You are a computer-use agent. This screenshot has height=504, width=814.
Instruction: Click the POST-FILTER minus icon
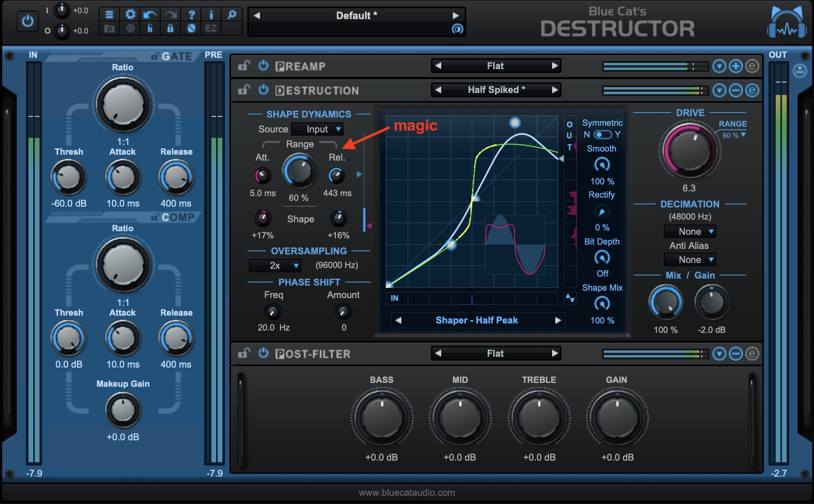(735, 354)
